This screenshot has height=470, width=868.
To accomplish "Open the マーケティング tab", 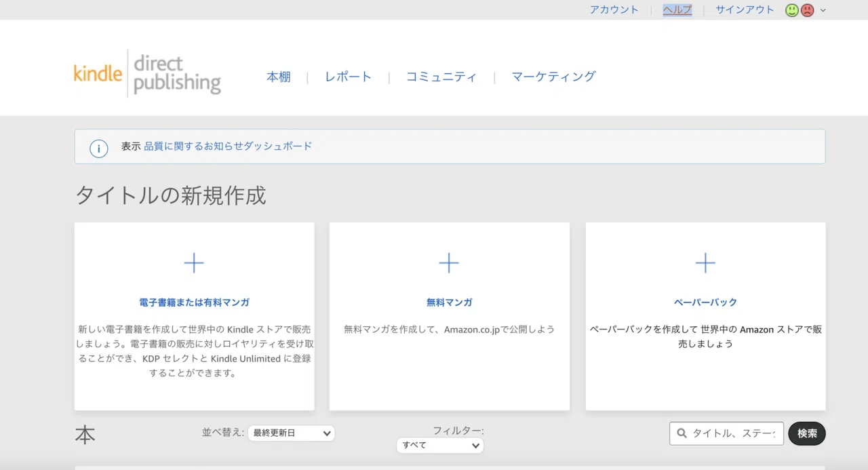I will (553, 77).
